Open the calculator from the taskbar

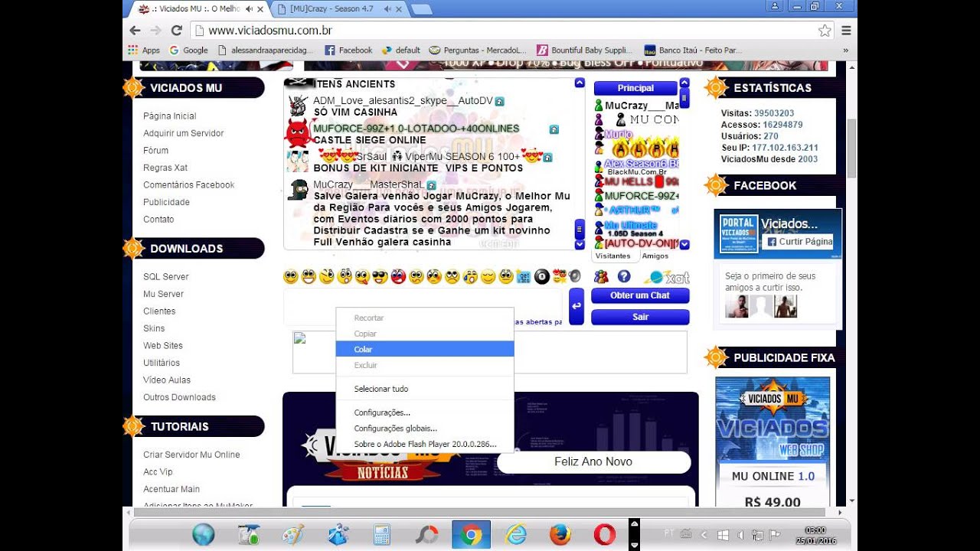point(382,534)
